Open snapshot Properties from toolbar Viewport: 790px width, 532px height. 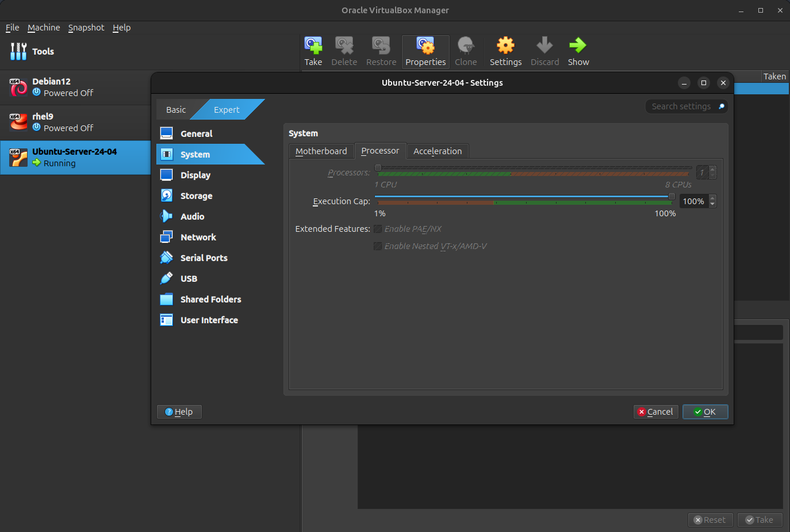(x=425, y=52)
